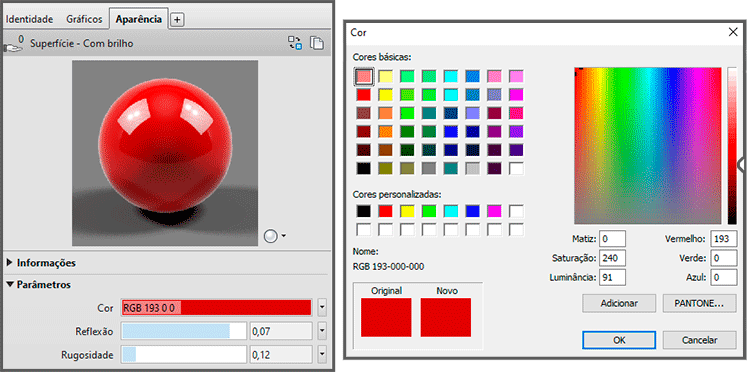Click the Reflexão value field 0,07
The height and width of the screenshot is (392, 750).
pyautogui.click(x=281, y=331)
